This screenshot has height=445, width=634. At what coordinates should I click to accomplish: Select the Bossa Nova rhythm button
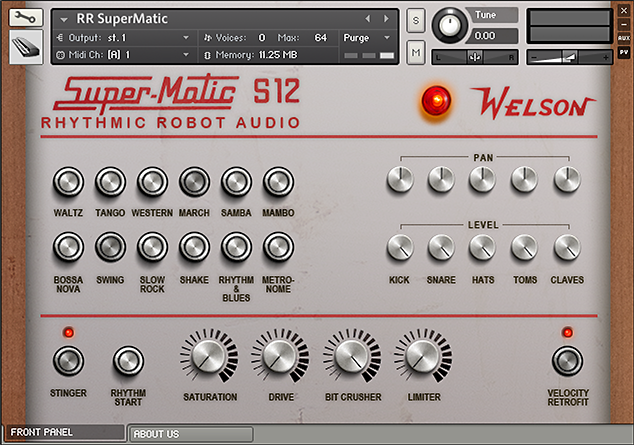(x=68, y=247)
